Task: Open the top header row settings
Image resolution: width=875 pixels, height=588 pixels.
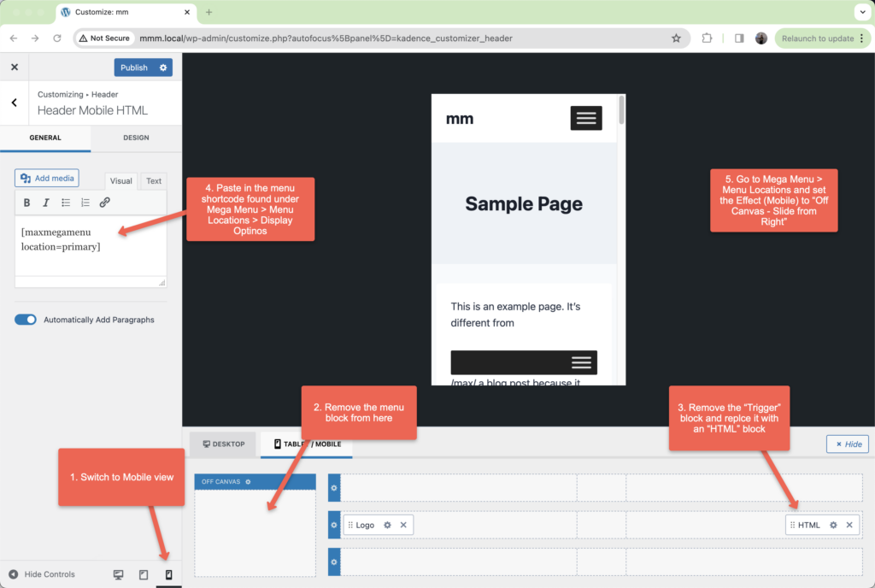Action: 334,488
